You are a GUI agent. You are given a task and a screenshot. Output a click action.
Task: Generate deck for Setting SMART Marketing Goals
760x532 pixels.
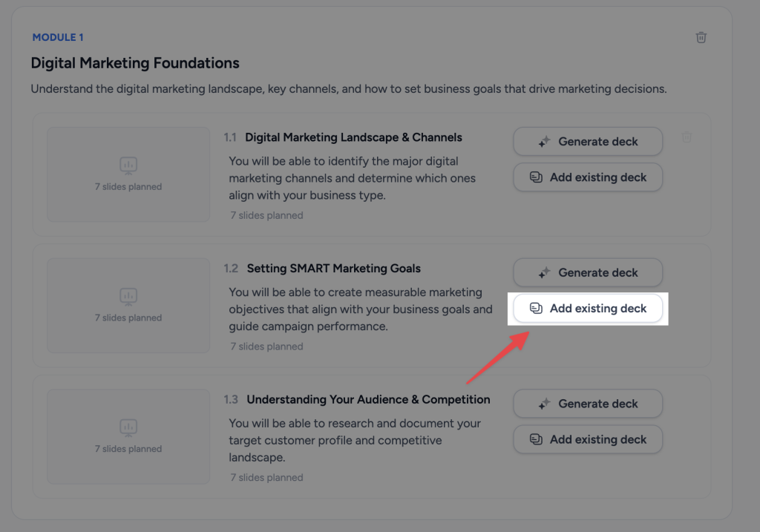pos(588,272)
